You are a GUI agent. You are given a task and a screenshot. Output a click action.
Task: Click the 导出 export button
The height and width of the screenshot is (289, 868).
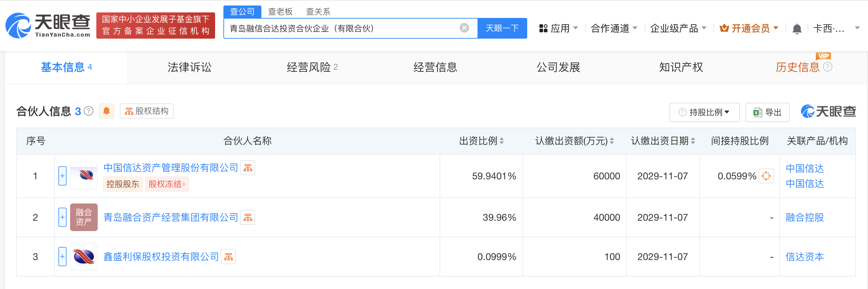click(768, 112)
